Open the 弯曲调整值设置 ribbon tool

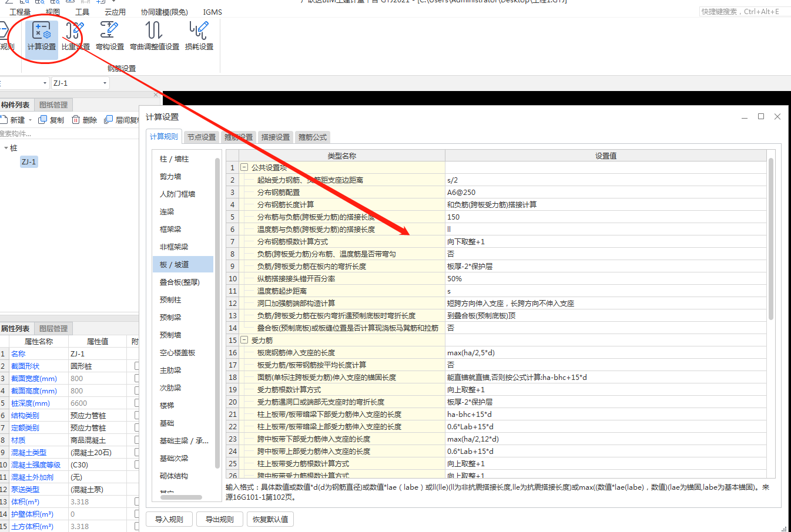pos(154,35)
